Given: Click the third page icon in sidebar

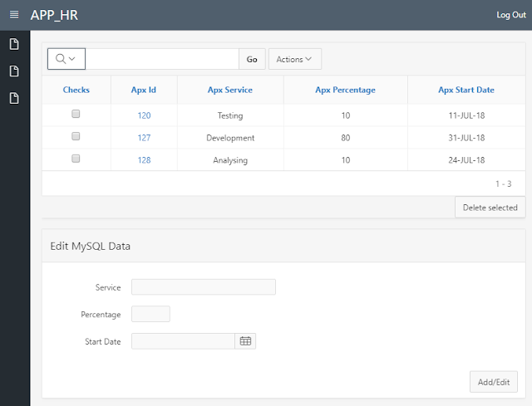Looking at the screenshot, I should (x=13, y=98).
